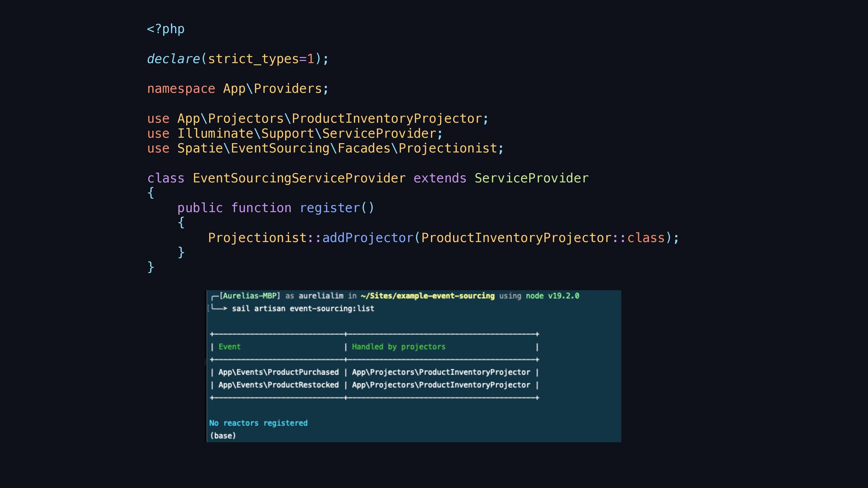Image resolution: width=868 pixels, height=488 pixels.
Task: Click the App\Events\ProductPurchased row
Action: tap(278, 372)
